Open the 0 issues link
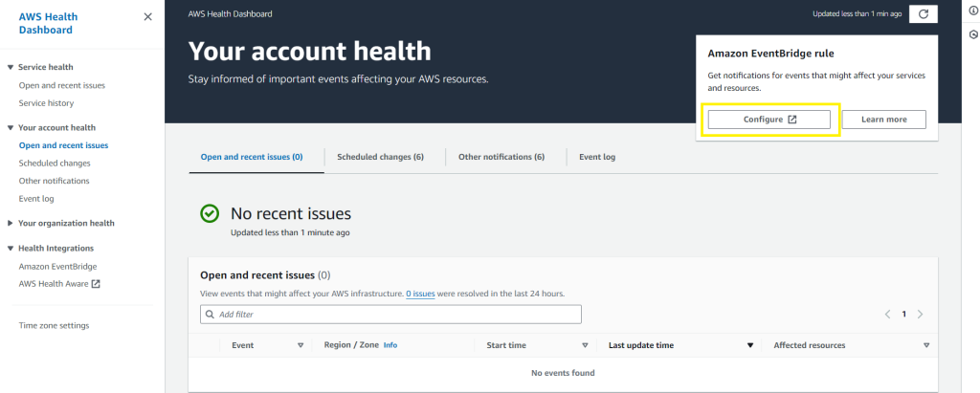The image size is (980, 393). pos(420,293)
